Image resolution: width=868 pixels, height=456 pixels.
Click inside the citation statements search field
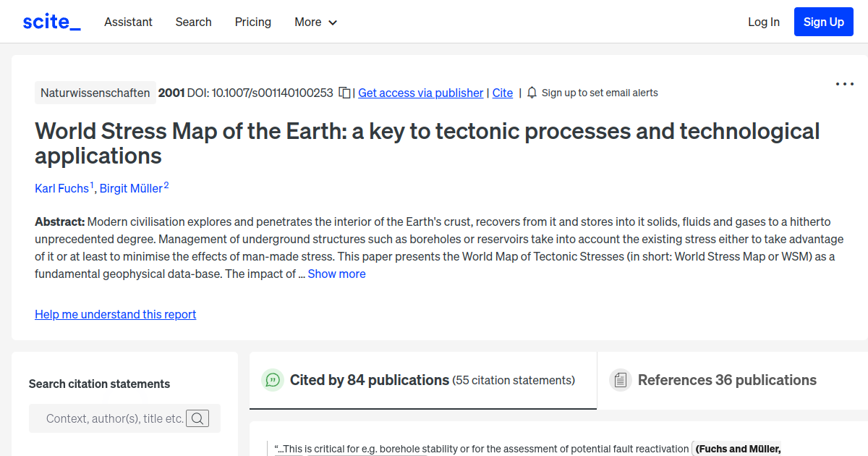click(x=116, y=418)
